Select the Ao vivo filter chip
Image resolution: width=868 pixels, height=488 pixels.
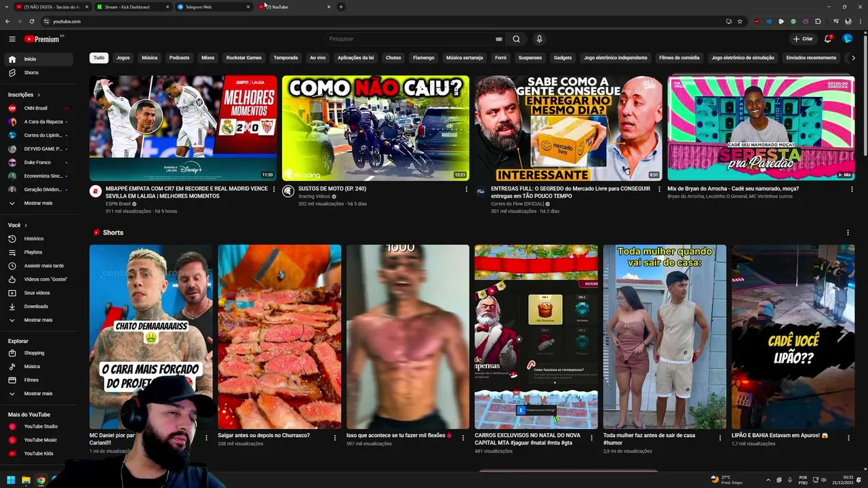(317, 58)
